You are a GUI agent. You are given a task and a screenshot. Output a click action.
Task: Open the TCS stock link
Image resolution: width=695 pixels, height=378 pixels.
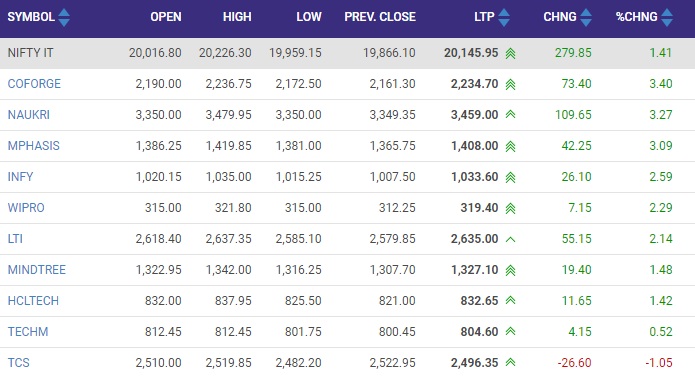coord(19,363)
